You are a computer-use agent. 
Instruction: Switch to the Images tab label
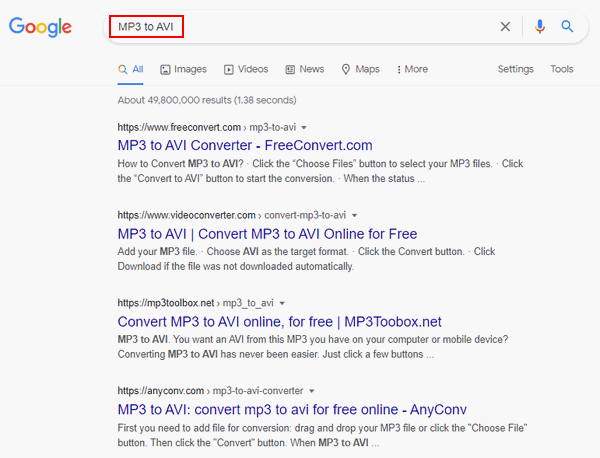190,69
